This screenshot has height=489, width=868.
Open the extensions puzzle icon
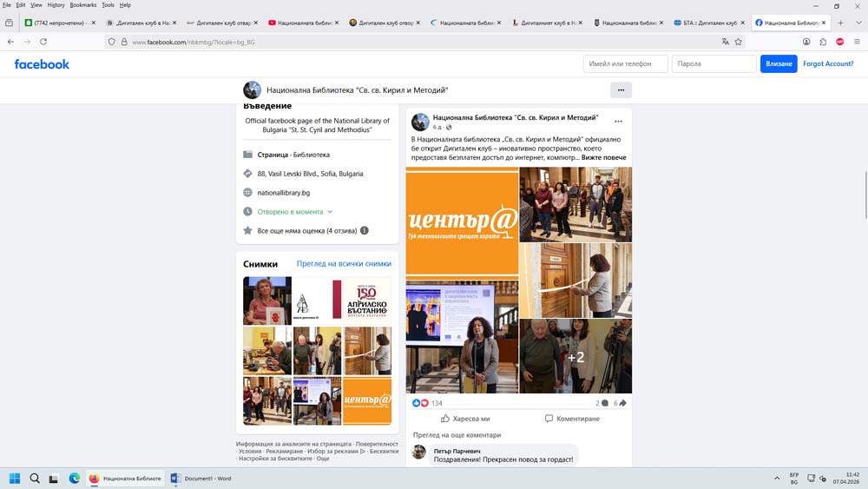pyautogui.click(x=823, y=42)
